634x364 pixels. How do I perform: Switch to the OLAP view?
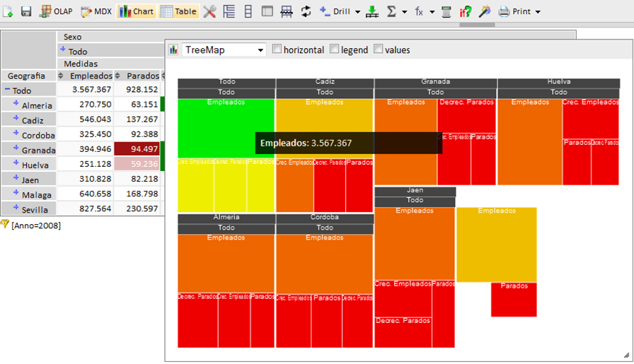pyautogui.click(x=55, y=11)
